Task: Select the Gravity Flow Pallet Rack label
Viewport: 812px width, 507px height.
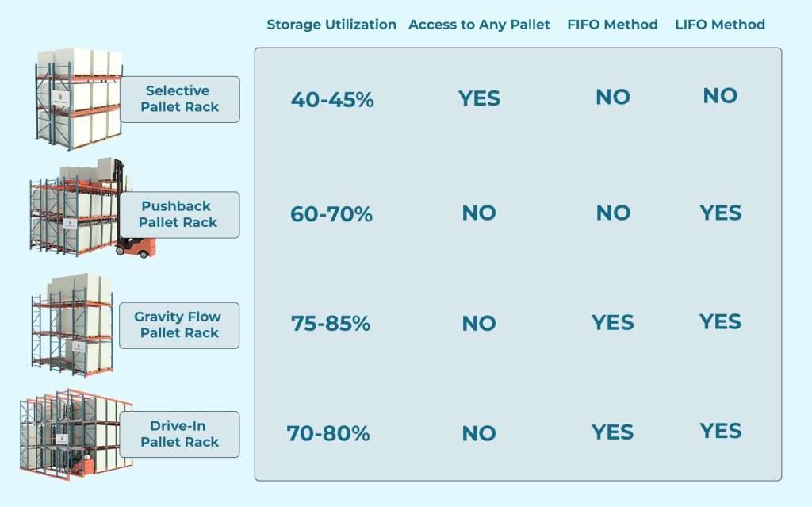Action: [178, 325]
